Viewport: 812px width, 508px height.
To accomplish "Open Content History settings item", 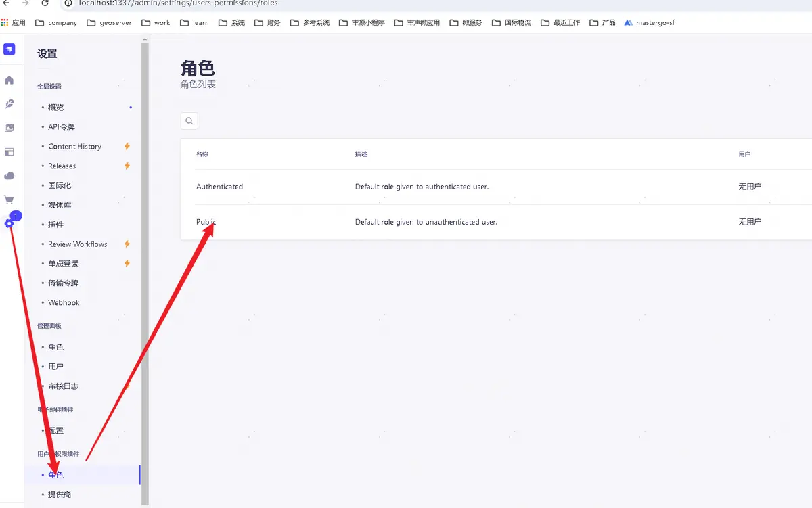I will [x=75, y=147].
